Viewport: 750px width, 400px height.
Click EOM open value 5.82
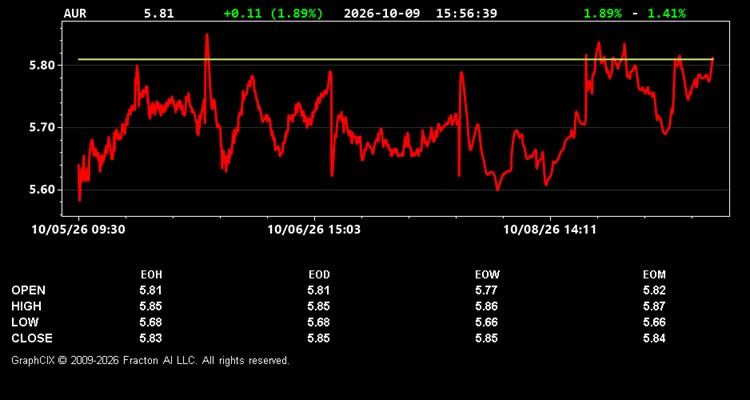[654, 290]
